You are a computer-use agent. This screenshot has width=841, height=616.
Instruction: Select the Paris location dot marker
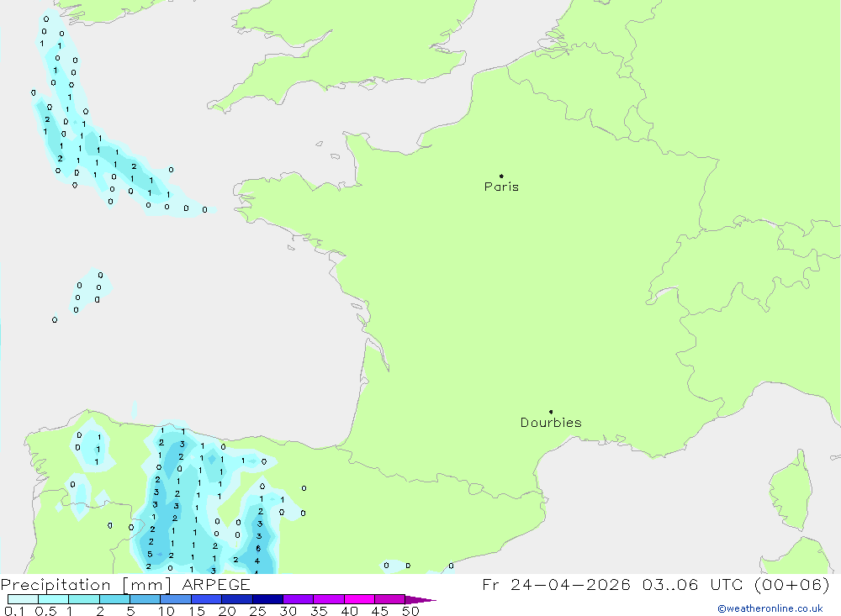tap(501, 176)
